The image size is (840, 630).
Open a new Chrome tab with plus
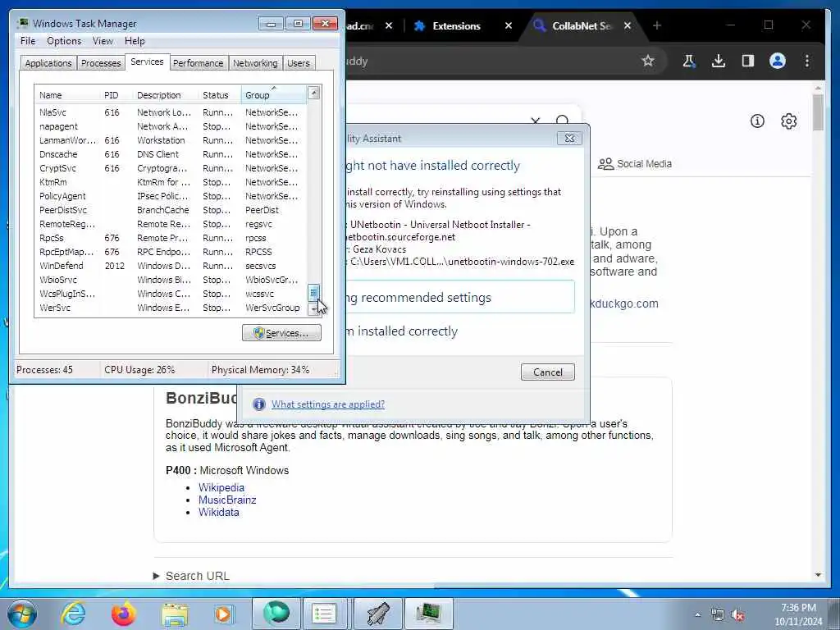coord(657,25)
